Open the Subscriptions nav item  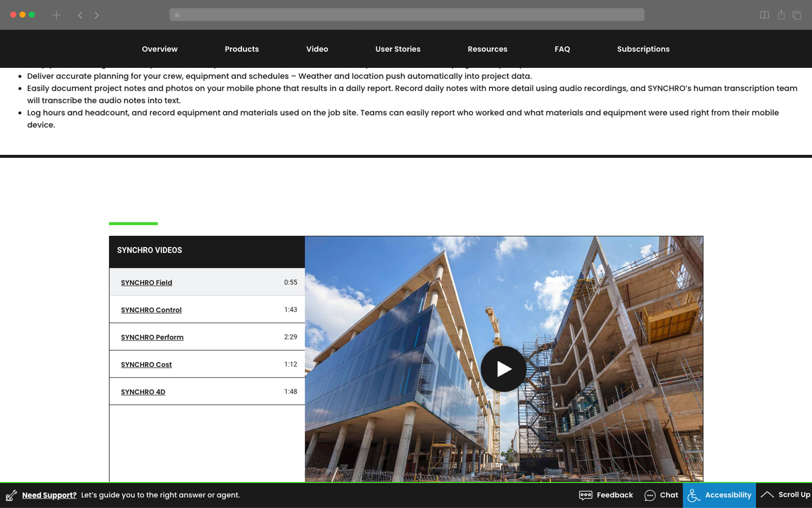(643, 49)
